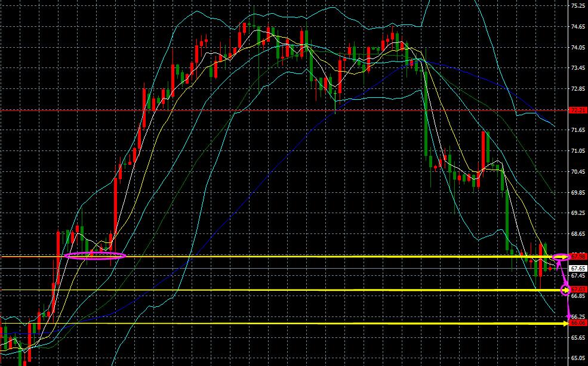The width and height of the screenshot is (588, 366).
Task: Click the 66.85 price axis value
Action: (x=578, y=296)
